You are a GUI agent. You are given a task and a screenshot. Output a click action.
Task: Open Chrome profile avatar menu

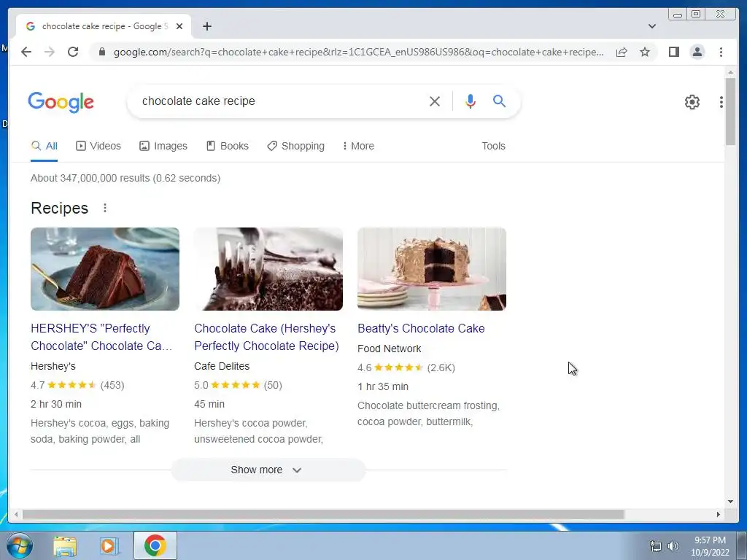coord(697,52)
